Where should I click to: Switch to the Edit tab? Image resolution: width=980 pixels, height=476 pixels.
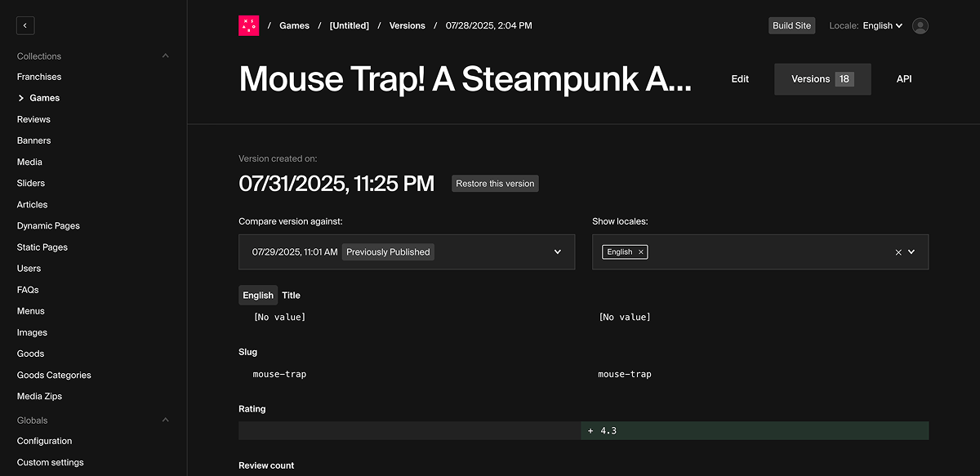740,79
